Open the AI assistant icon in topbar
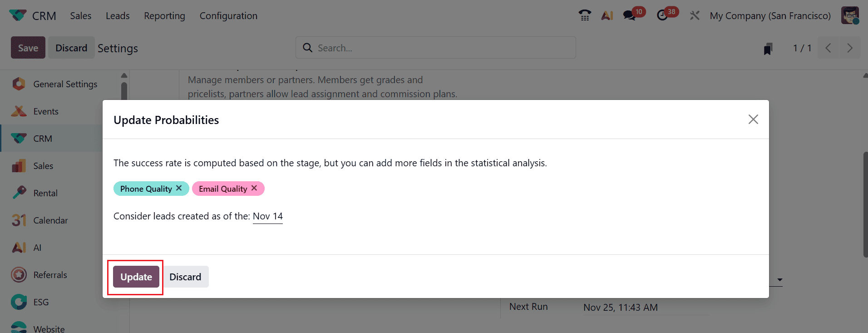Viewport: 868px width, 333px height. [x=607, y=15]
